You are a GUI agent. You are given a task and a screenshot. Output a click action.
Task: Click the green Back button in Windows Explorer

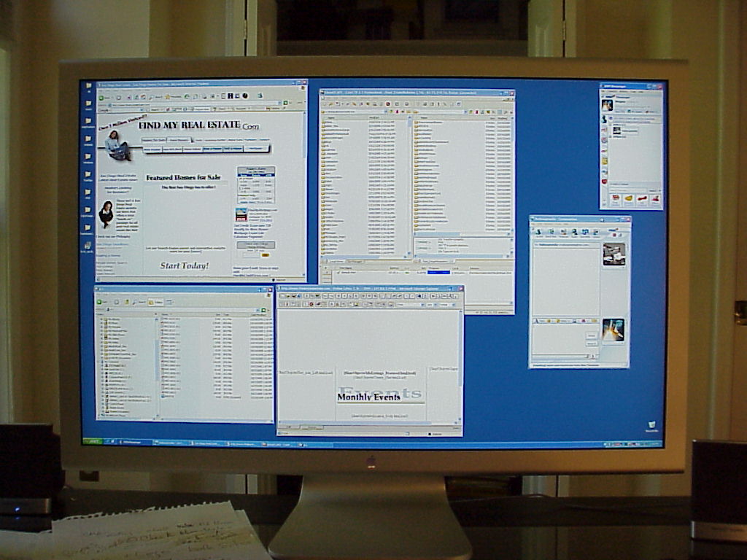(x=99, y=302)
